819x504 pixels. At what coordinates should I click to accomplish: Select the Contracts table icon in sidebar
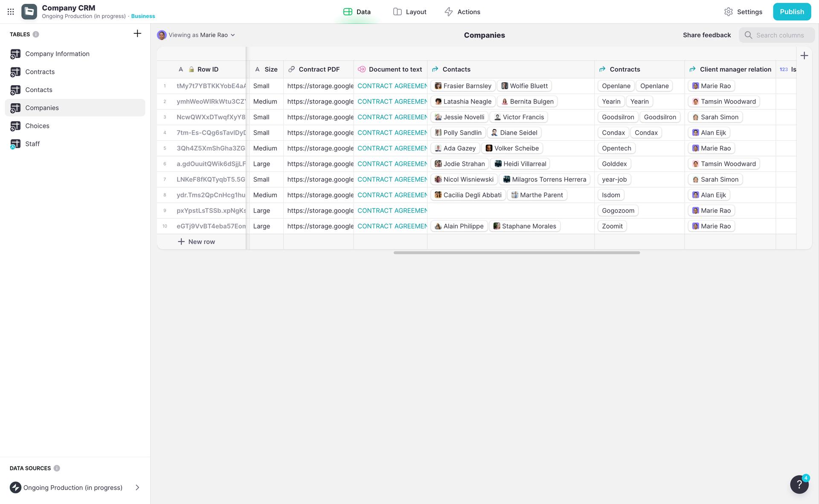(15, 72)
